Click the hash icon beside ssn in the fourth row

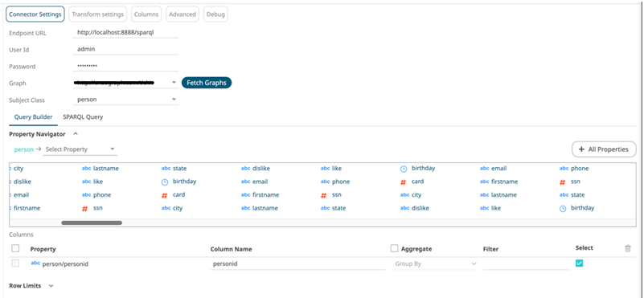[85, 209]
